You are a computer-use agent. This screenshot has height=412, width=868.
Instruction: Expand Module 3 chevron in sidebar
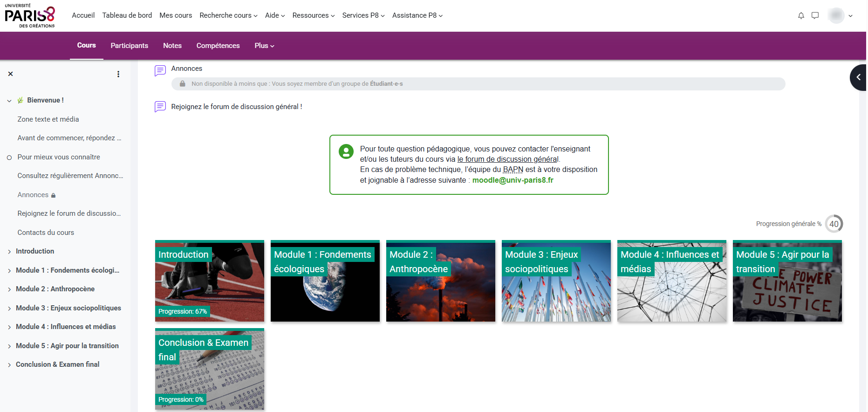point(9,309)
